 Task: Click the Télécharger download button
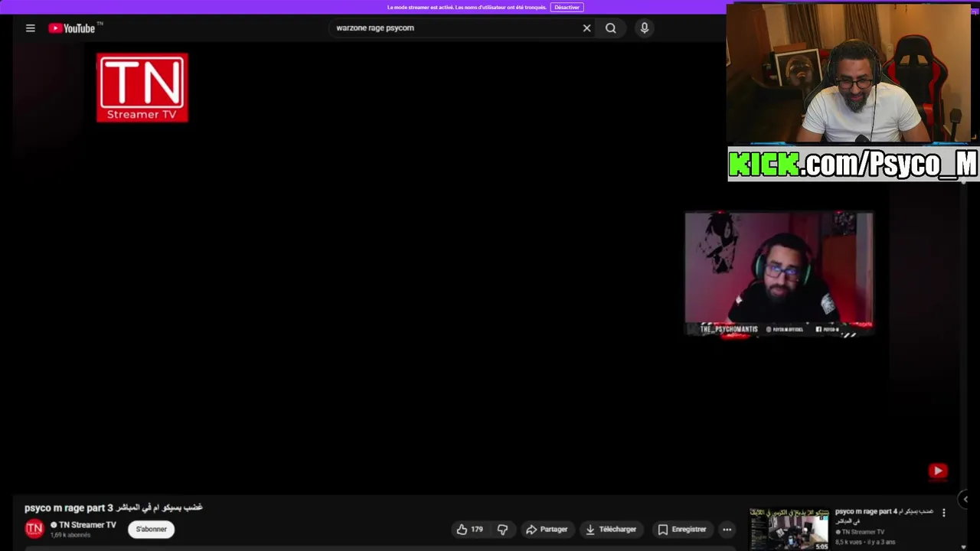[611, 529]
